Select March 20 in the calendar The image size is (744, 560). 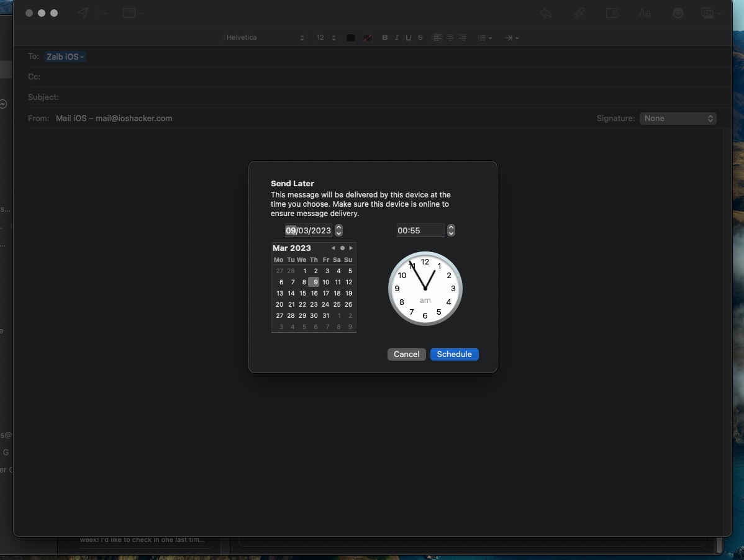(279, 304)
